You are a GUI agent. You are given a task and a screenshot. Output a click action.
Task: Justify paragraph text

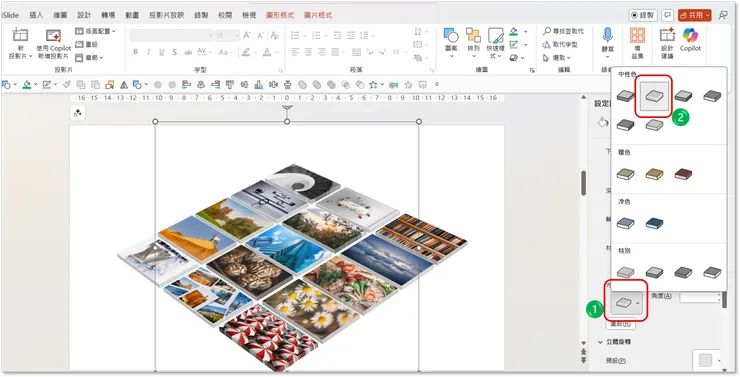[x=336, y=52]
